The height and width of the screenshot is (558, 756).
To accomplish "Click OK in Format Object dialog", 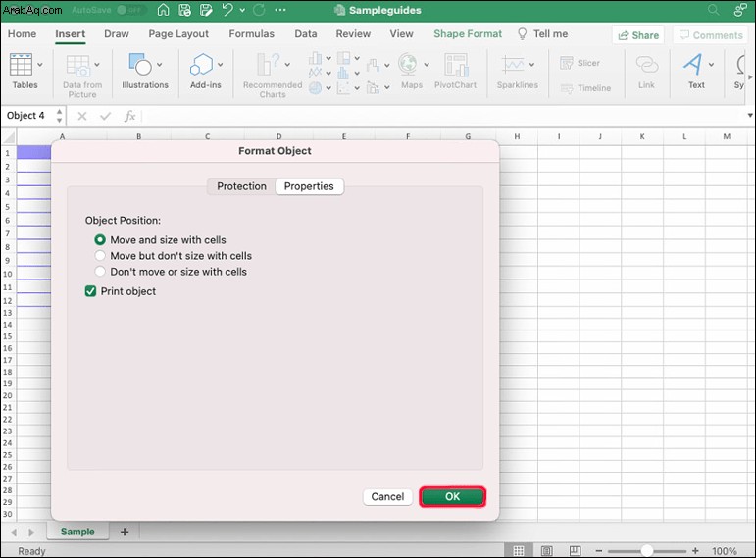I will 452,497.
